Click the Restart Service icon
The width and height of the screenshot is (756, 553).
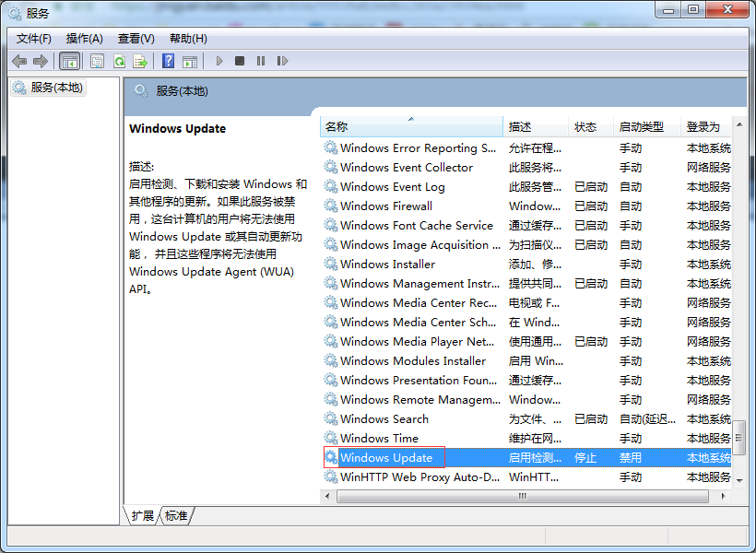(x=282, y=61)
